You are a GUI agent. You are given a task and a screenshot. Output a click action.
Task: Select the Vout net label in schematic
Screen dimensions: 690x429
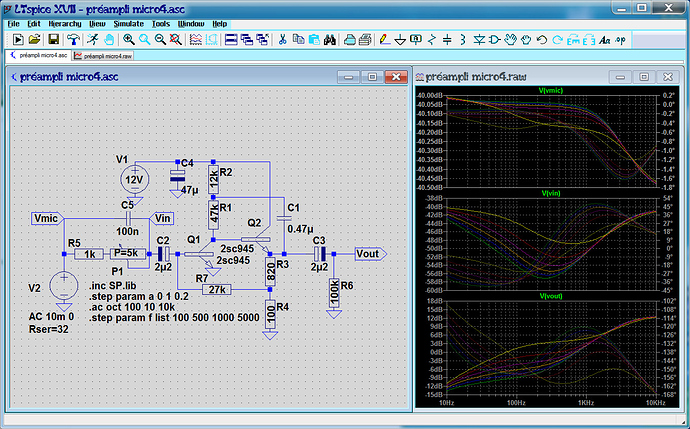tap(371, 254)
